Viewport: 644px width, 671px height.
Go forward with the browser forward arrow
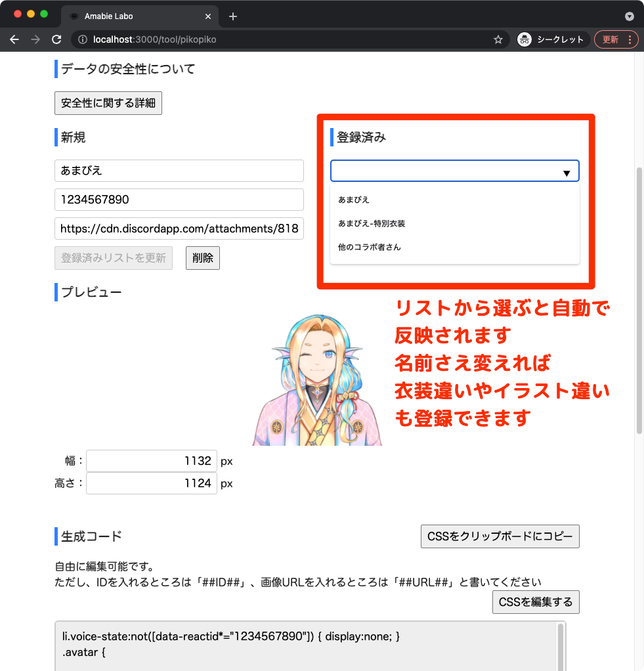pos(35,39)
